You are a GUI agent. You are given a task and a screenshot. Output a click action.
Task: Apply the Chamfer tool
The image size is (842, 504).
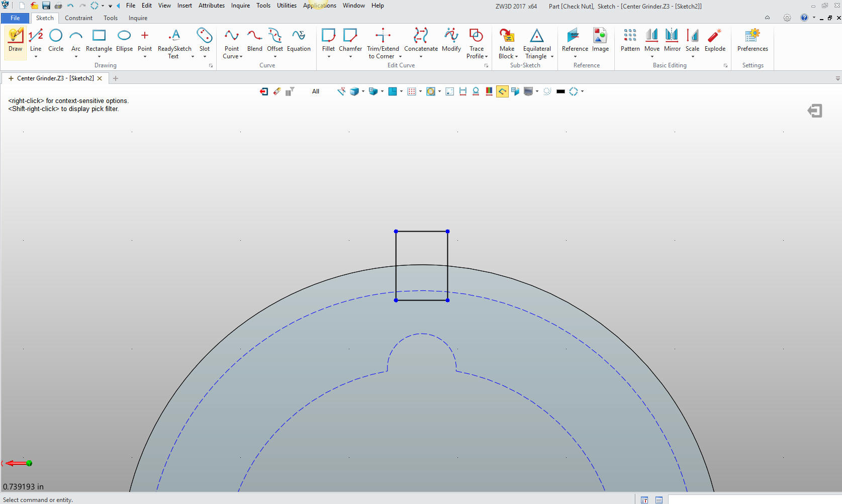pyautogui.click(x=350, y=41)
